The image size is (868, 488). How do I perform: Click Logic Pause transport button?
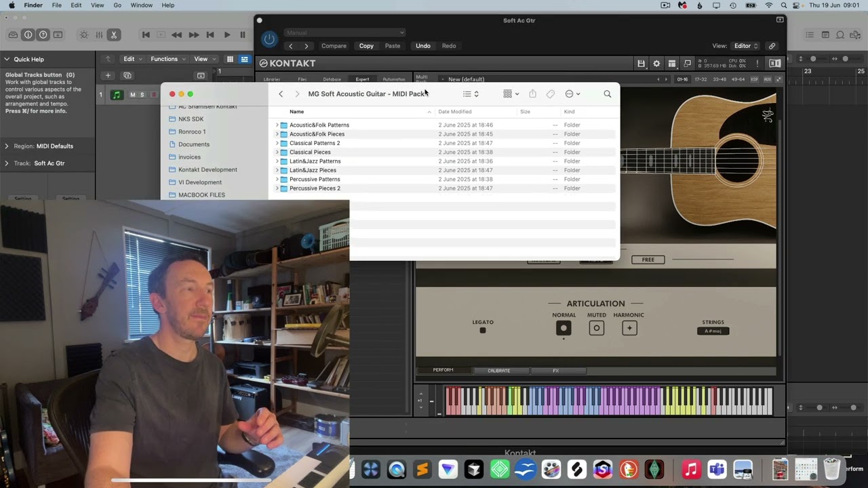pyautogui.click(x=242, y=35)
